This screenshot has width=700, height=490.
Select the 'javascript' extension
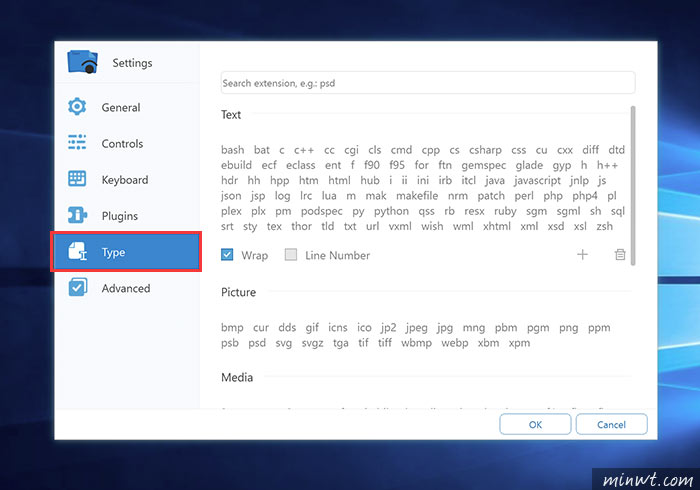[537, 181]
